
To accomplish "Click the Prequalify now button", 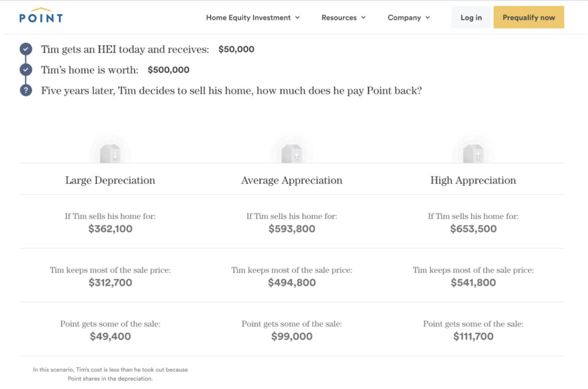I will tap(529, 17).
